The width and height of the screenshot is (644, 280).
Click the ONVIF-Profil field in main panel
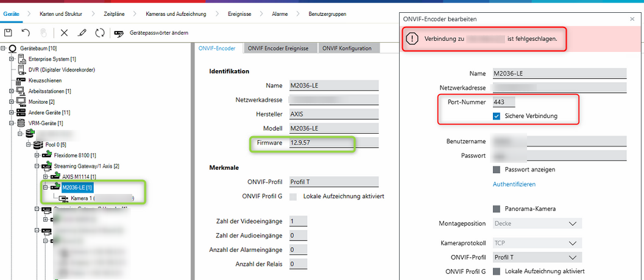click(x=334, y=182)
